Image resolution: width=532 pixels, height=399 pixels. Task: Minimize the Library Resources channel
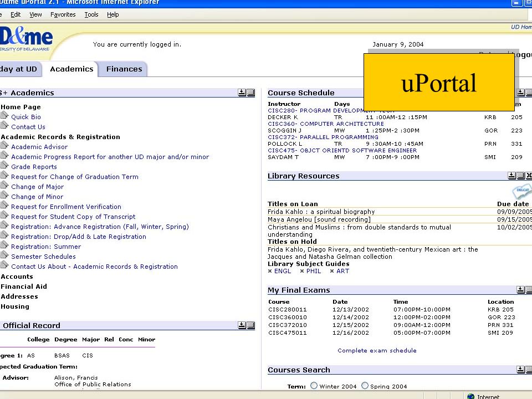[x=511, y=176]
